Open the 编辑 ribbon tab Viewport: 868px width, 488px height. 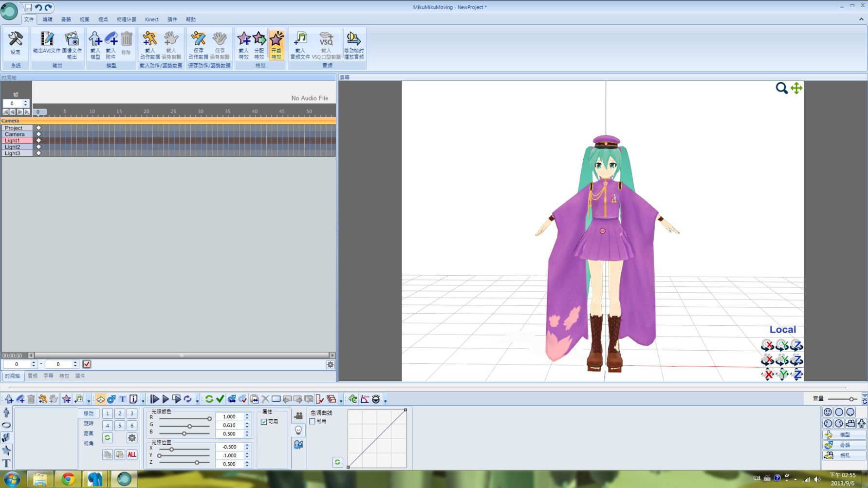coord(47,19)
